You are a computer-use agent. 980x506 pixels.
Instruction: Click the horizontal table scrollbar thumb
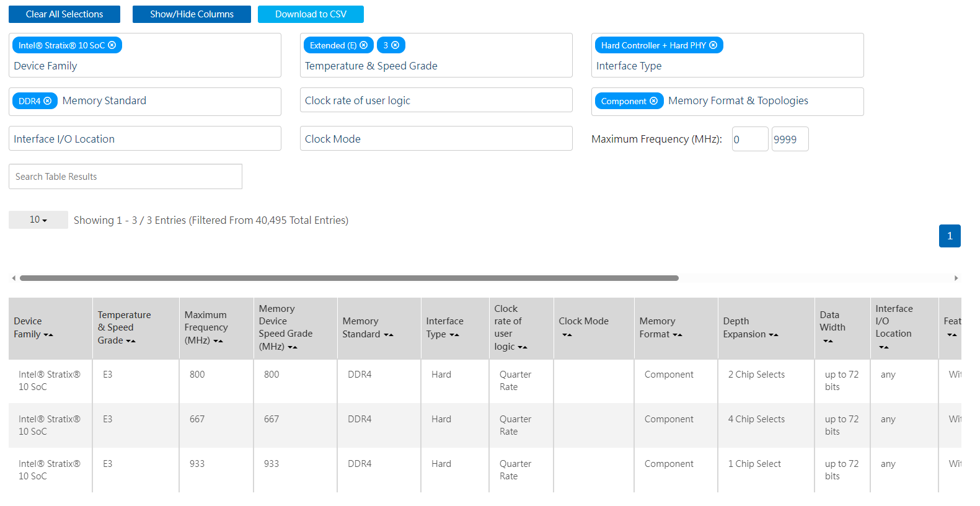[349, 278]
